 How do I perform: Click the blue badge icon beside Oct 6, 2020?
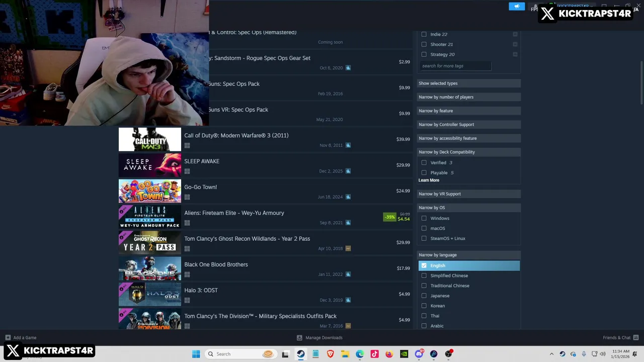[x=348, y=68]
